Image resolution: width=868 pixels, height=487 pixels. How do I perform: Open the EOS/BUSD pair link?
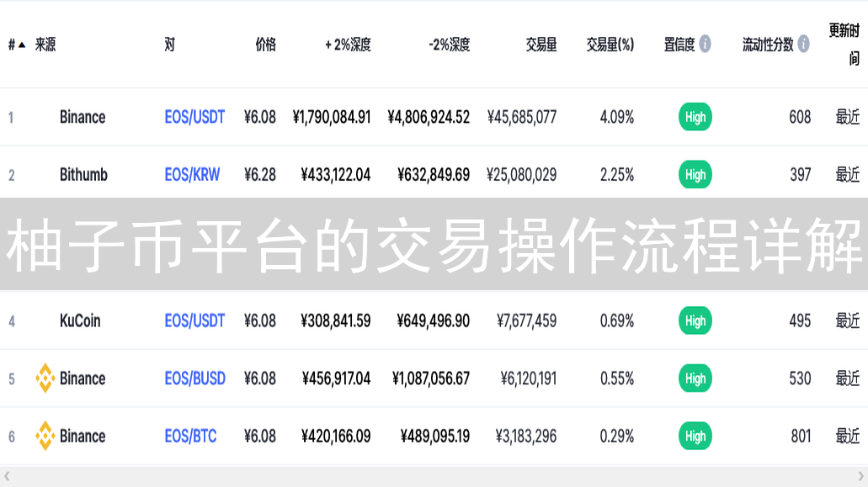194,378
